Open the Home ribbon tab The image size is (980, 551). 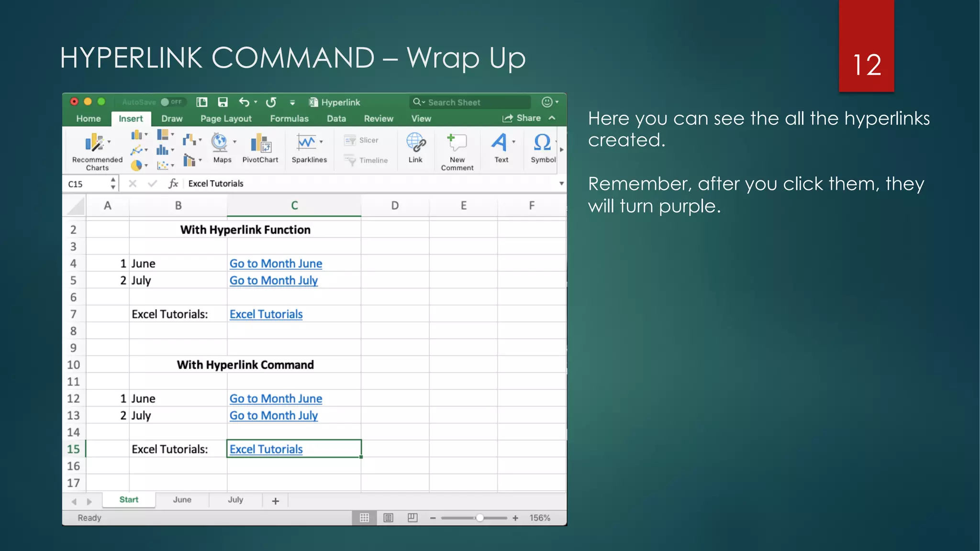coord(89,119)
